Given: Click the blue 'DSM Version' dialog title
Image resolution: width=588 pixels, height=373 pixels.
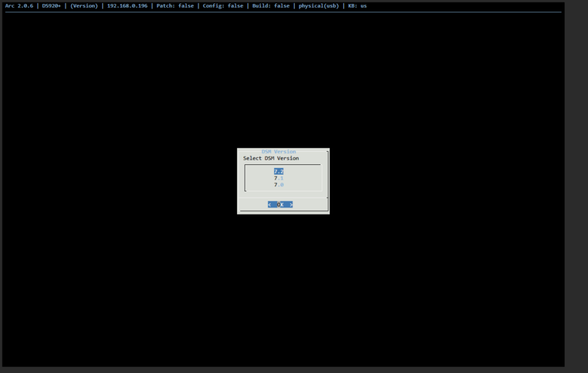Looking at the screenshot, I should point(279,152).
